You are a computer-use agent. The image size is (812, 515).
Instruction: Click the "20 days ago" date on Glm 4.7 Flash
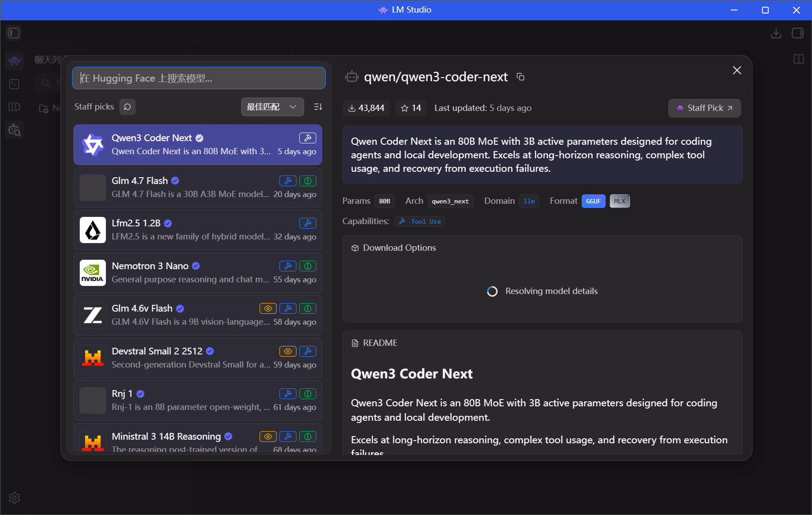(x=295, y=194)
